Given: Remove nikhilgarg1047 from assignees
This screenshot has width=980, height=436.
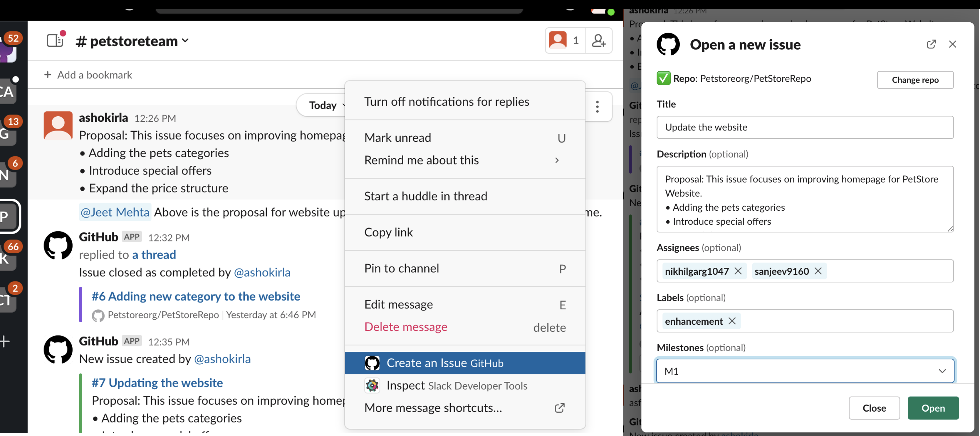Looking at the screenshot, I should coord(739,271).
